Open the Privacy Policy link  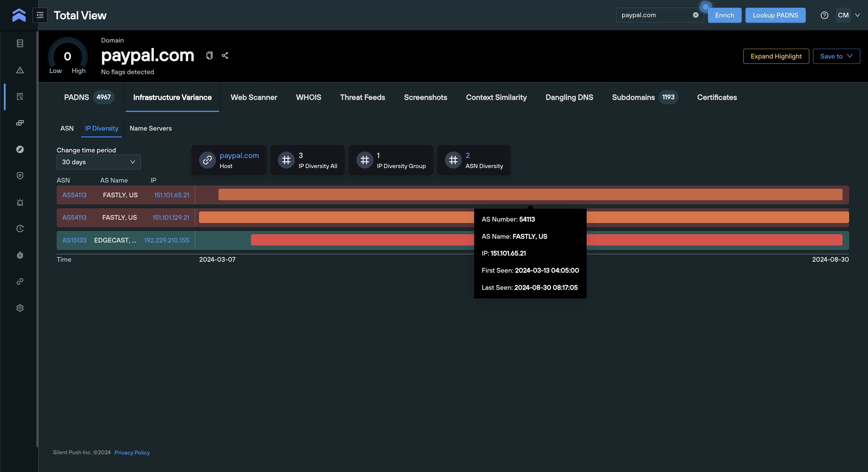[x=132, y=453]
